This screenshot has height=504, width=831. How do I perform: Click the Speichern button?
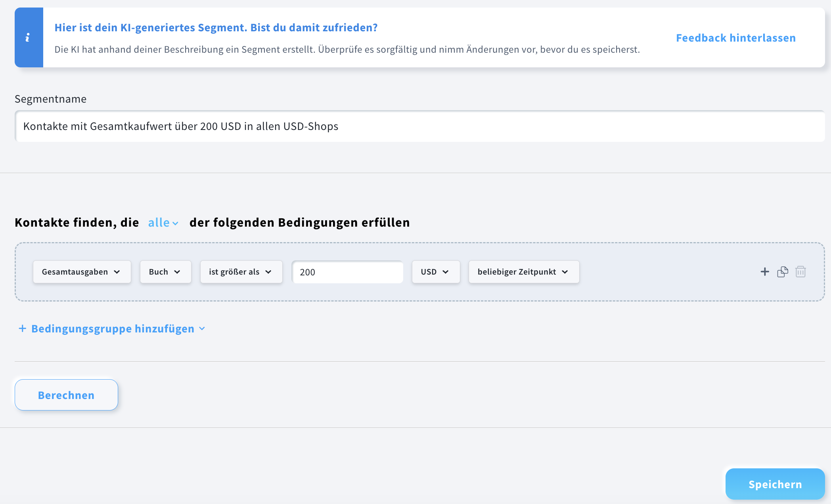(775, 484)
